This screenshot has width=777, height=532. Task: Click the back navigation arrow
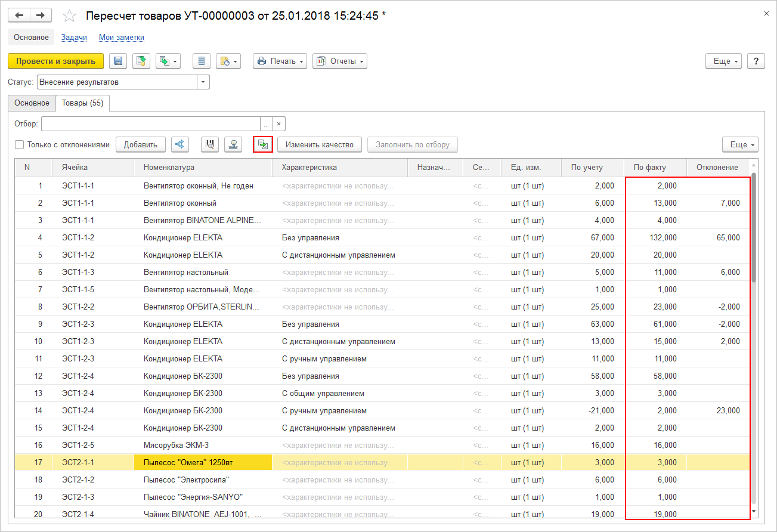pyautogui.click(x=19, y=16)
